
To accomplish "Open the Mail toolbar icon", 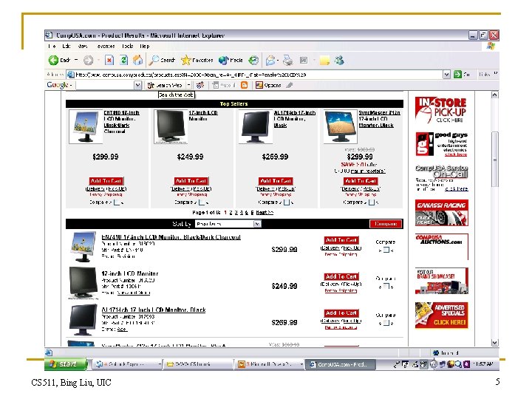I will [x=270, y=61].
